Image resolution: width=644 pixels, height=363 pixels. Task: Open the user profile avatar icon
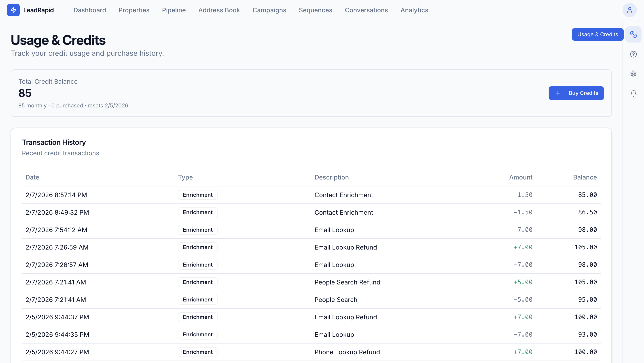[630, 10]
